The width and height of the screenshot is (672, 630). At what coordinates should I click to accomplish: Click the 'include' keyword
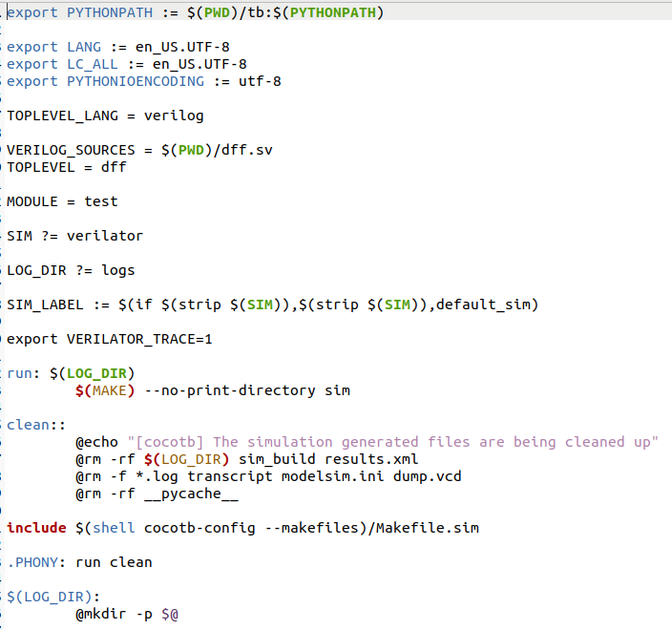[x=36, y=528]
